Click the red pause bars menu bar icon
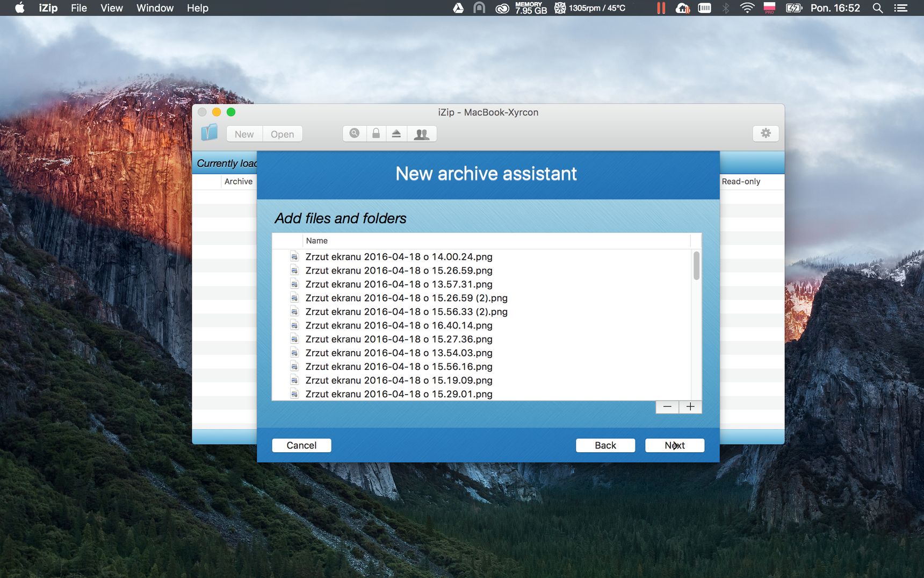This screenshot has width=924, height=578. tap(661, 8)
